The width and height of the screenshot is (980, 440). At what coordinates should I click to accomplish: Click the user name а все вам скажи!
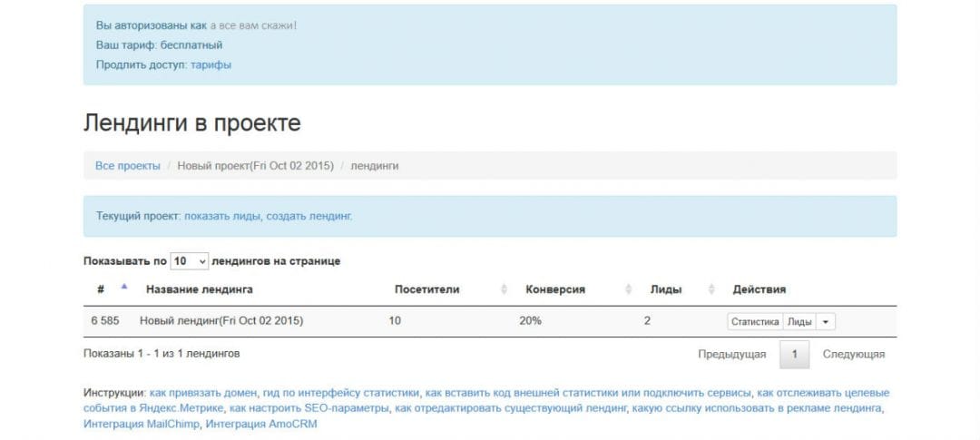tap(253, 25)
